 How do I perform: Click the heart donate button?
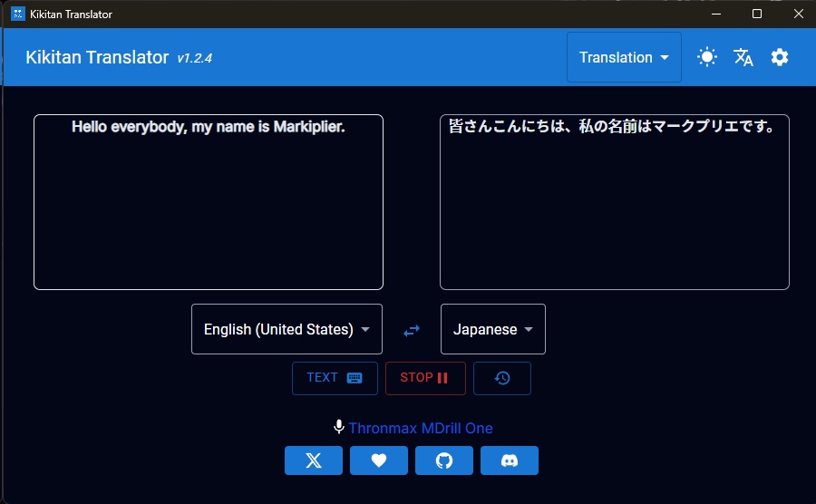[x=379, y=460]
